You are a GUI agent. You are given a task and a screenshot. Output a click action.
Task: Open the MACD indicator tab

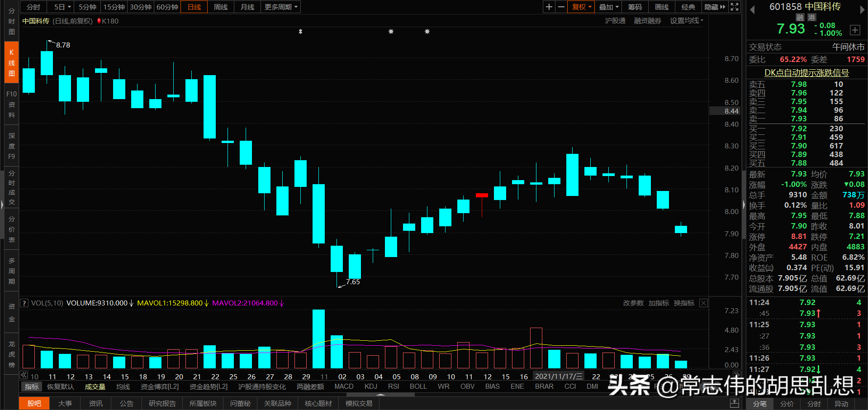[344, 386]
